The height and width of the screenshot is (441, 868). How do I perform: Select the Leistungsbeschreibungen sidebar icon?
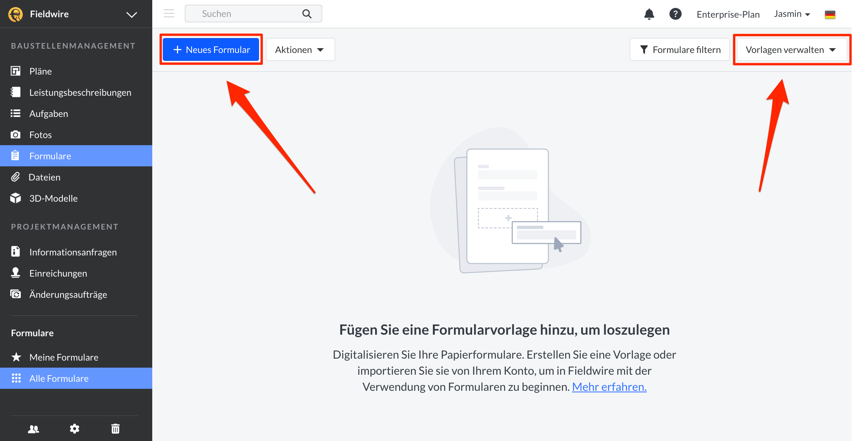click(x=80, y=92)
